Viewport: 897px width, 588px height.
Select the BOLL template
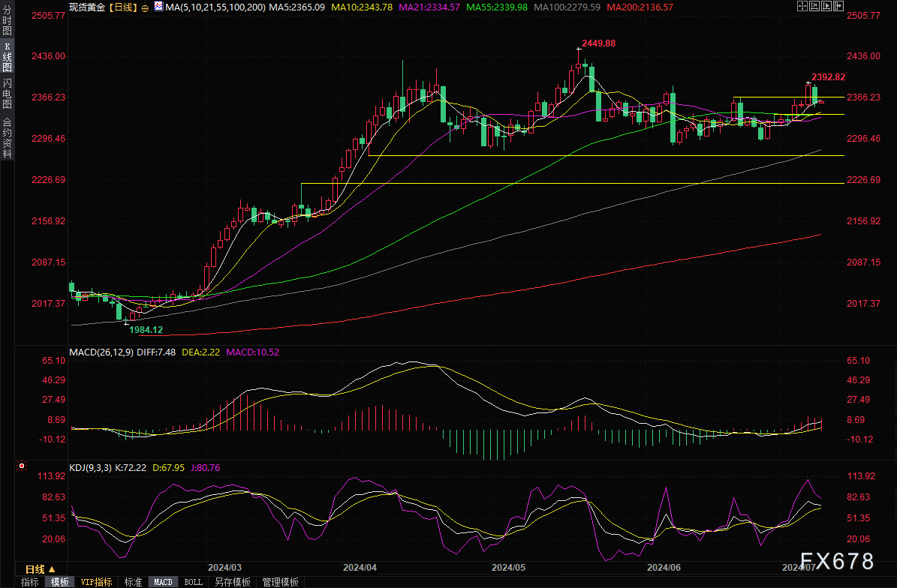(193, 582)
